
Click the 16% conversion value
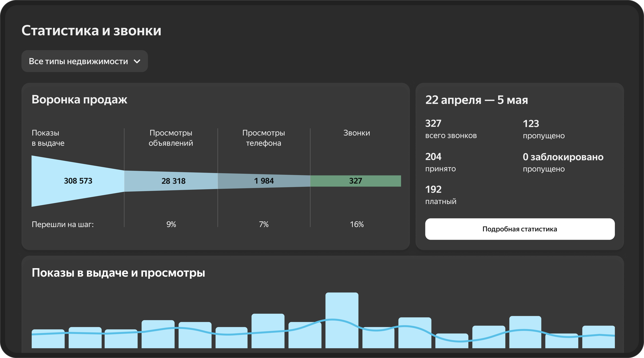356,224
